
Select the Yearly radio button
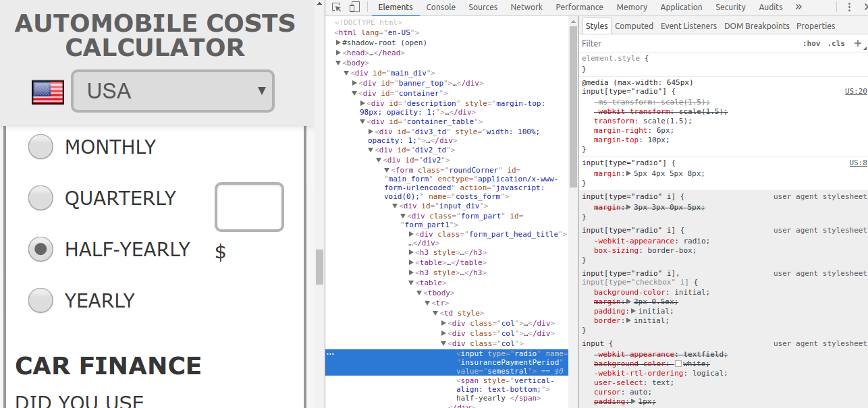(x=40, y=300)
